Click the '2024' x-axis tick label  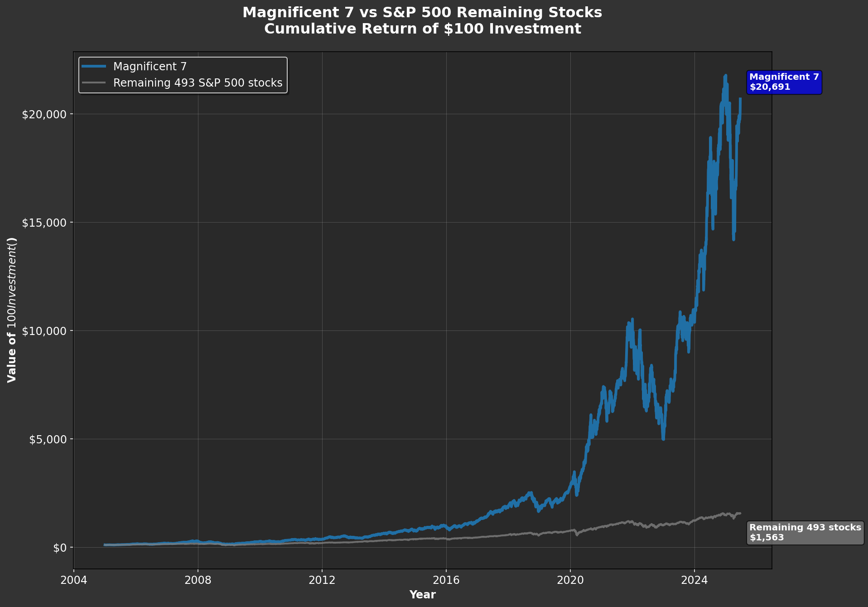point(694,580)
